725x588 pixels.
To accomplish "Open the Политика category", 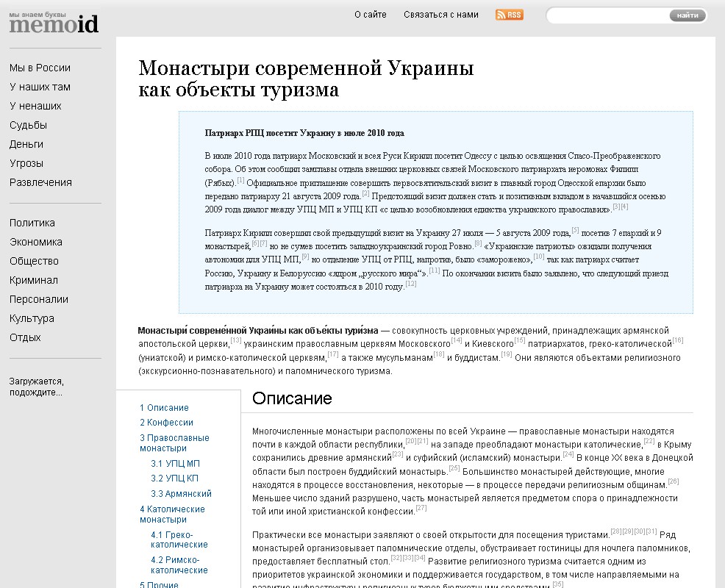I will [x=32, y=223].
